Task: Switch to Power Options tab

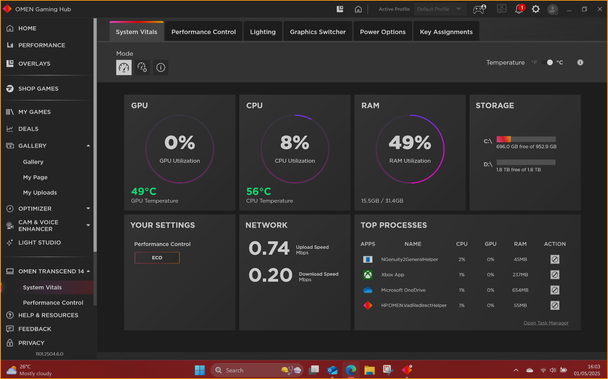Action: click(382, 32)
